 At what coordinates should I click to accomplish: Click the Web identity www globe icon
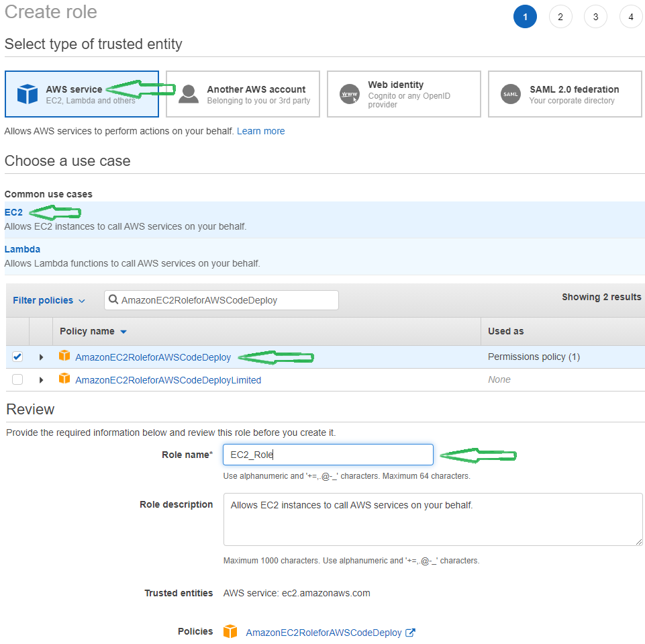point(350,94)
